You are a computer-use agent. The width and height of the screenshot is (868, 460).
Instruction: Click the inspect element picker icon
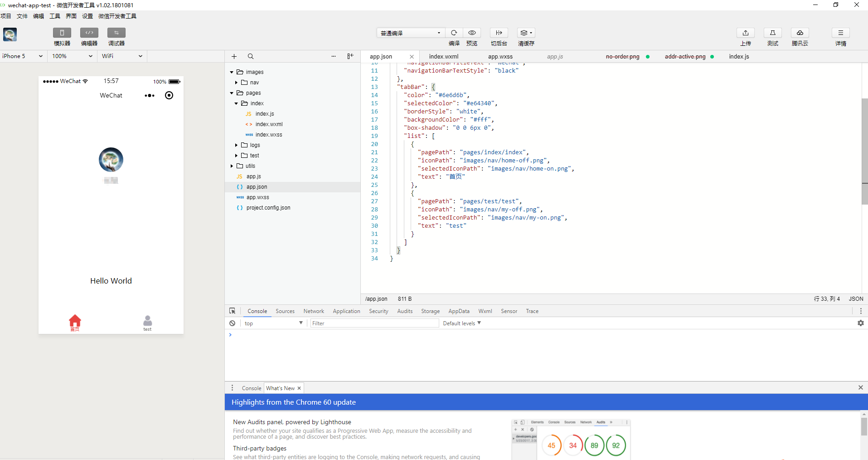pos(232,311)
